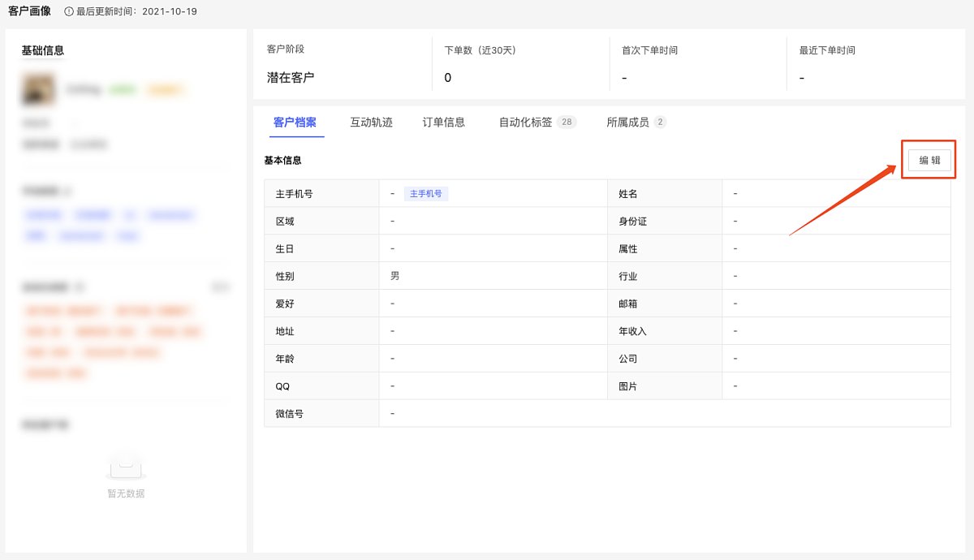Click the gender value 男

(395, 276)
